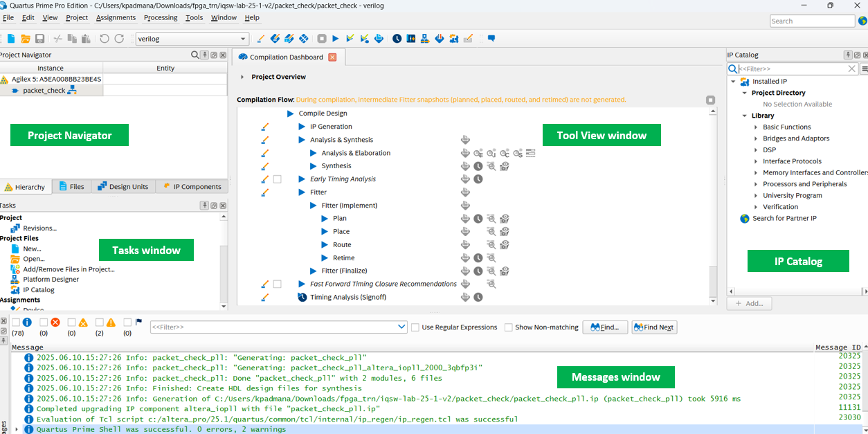
Task: Click the Copy icon in the toolbar
Action: [72, 39]
